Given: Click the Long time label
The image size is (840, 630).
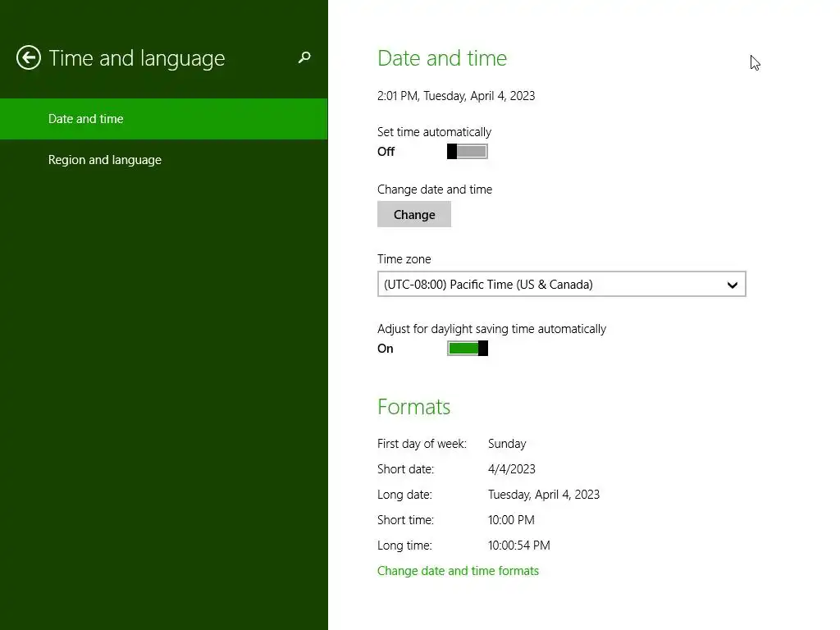Looking at the screenshot, I should [404, 546].
